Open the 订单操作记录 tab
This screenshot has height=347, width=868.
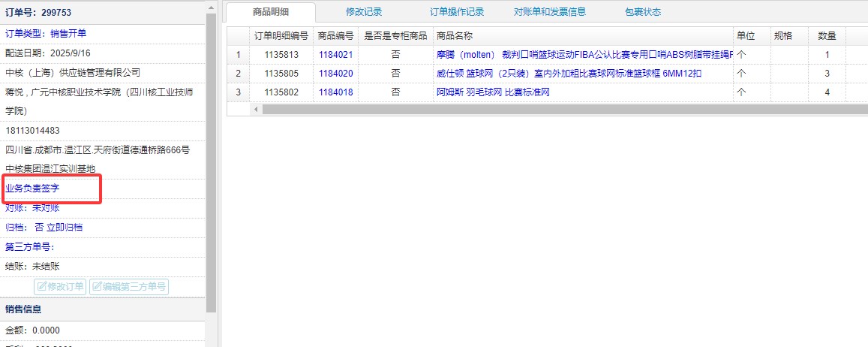coord(457,12)
